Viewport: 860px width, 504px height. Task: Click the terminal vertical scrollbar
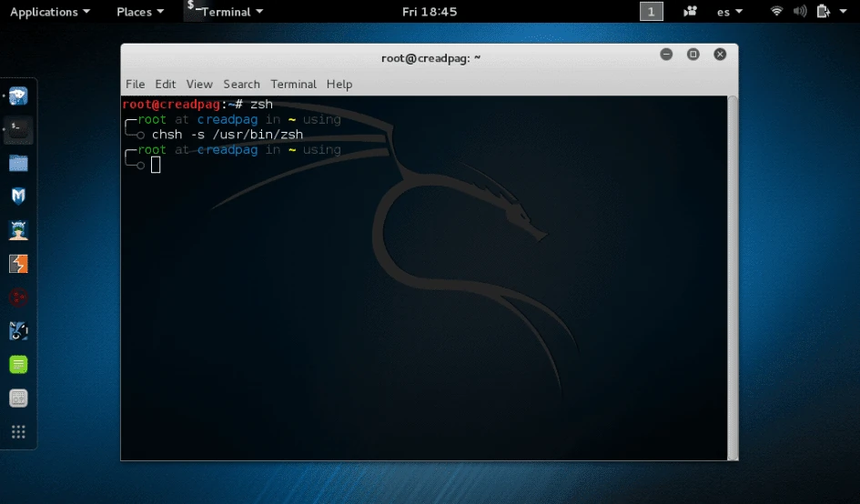click(733, 278)
